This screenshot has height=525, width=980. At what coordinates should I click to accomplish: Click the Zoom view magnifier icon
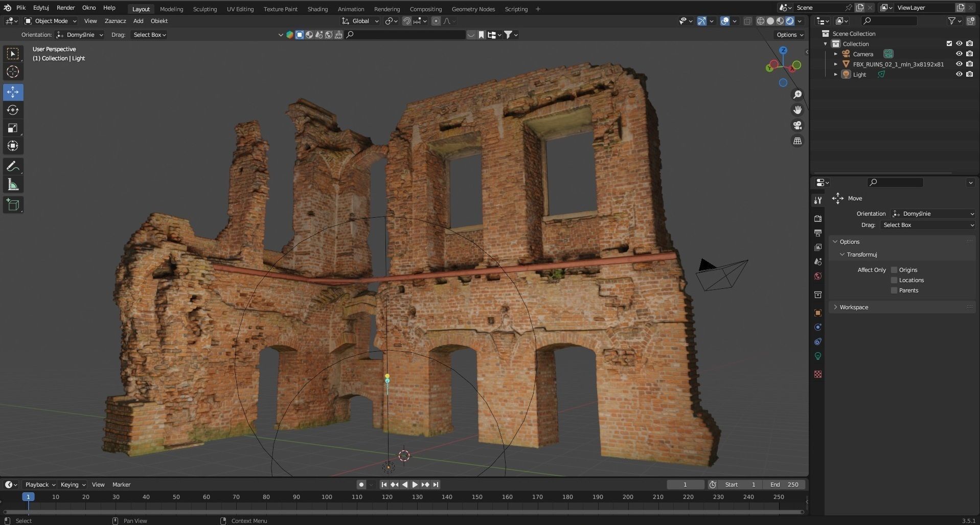click(797, 95)
